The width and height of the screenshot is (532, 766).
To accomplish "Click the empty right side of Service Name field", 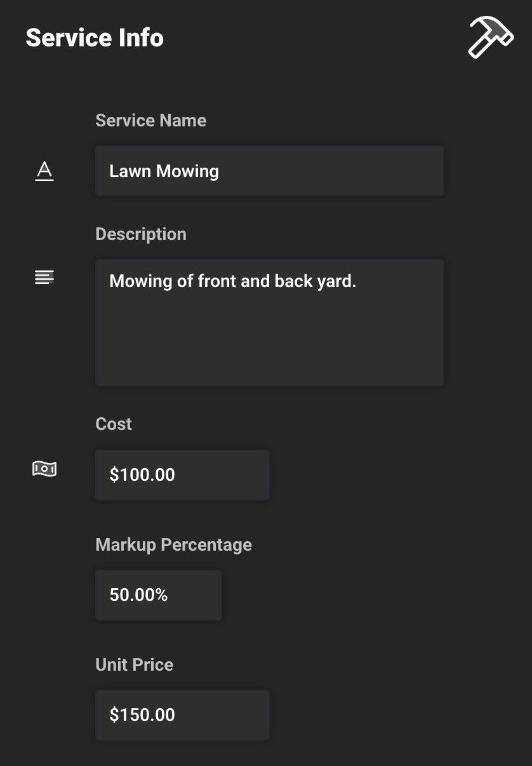I will (x=368, y=171).
